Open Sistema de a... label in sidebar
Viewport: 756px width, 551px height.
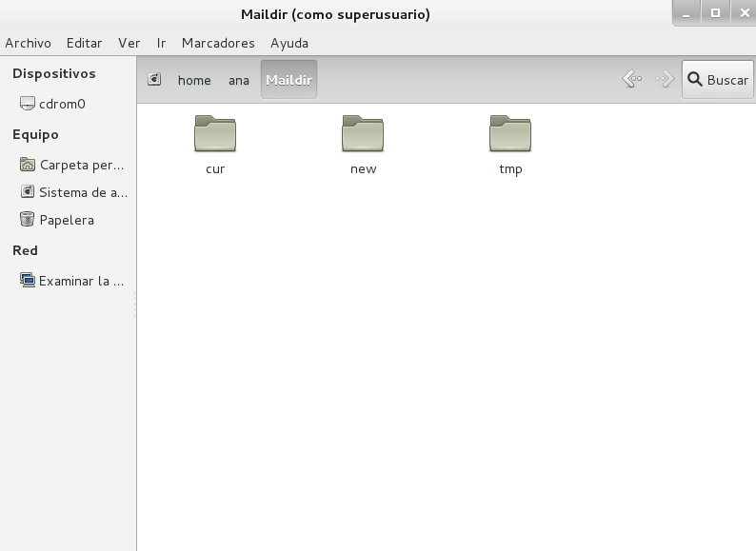click(84, 192)
